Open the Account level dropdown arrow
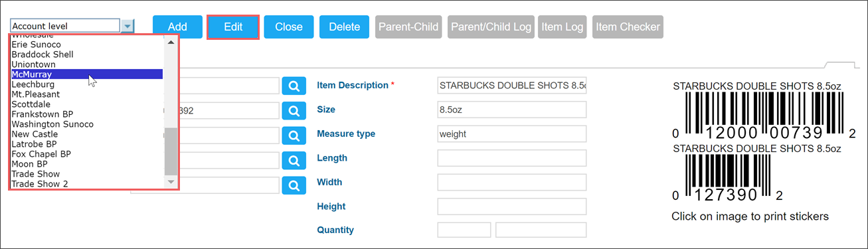This screenshot has width=868, height=249. tap(128, 26)
